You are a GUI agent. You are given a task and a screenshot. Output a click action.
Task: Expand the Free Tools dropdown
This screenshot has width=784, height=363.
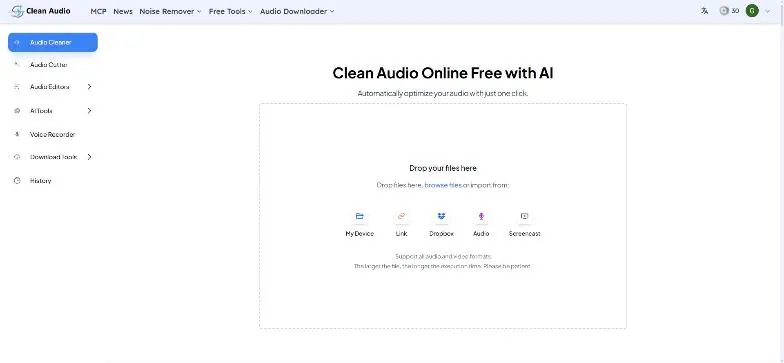(230, 11)
